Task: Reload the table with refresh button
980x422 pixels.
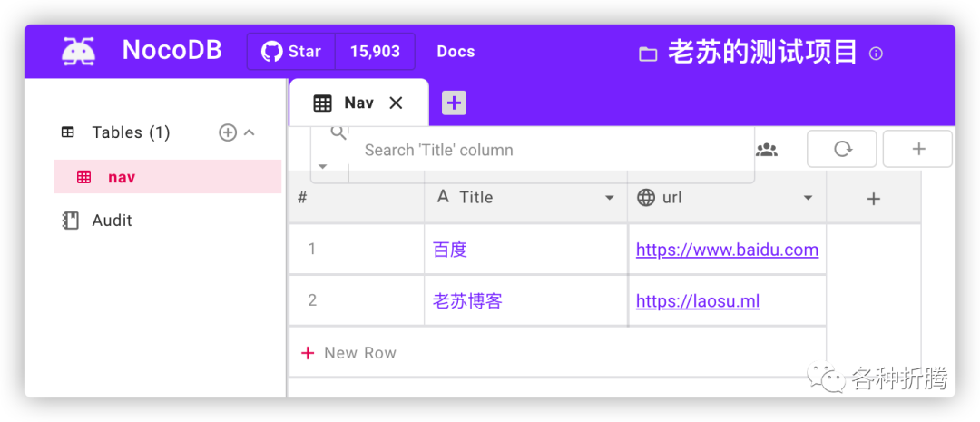Action: 842,149
